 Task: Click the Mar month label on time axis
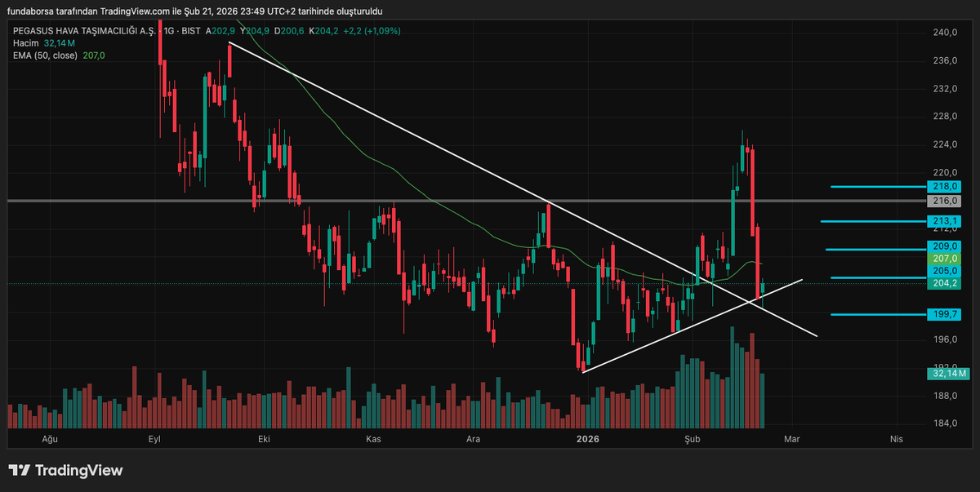(x=791, y=439)
